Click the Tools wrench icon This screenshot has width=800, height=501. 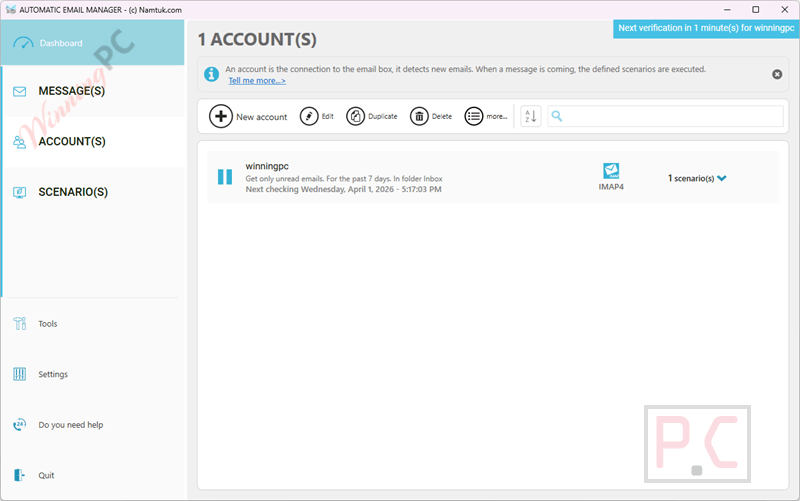tap(19, 323)
